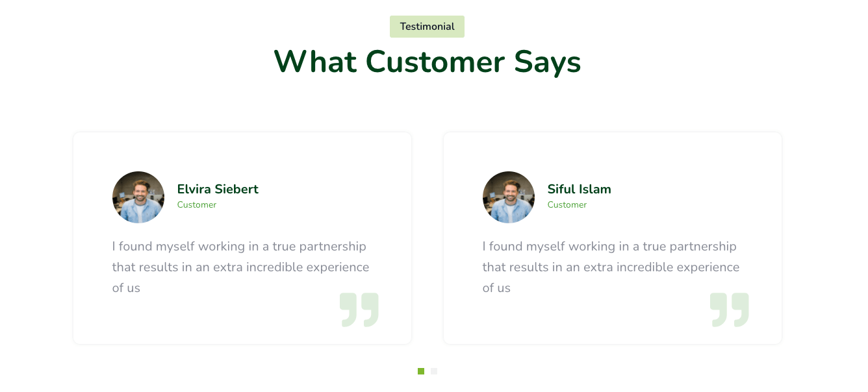This screenshot has width=868, height=392.
Task: Click the Testimonial badge label
Action: (x=427, y=27)
